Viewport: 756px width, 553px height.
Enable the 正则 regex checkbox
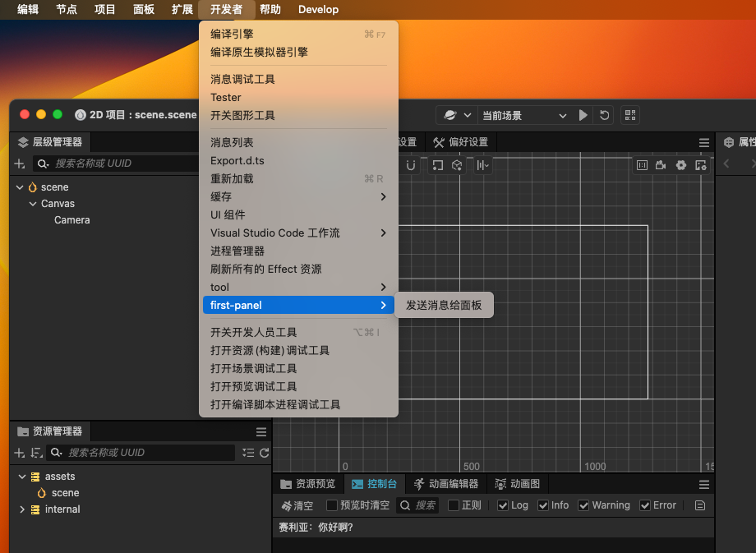pyautogui.click(x=454, y=505)
